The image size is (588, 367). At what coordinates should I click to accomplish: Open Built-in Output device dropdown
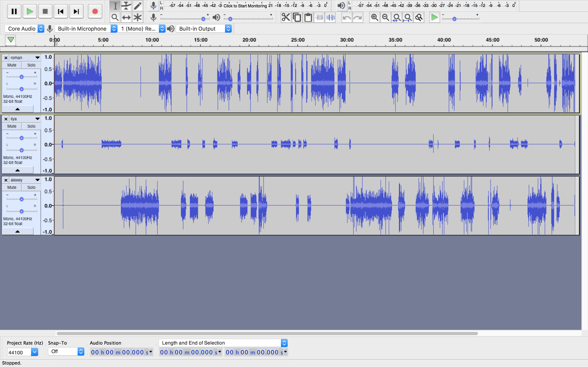tap(204, 29)
